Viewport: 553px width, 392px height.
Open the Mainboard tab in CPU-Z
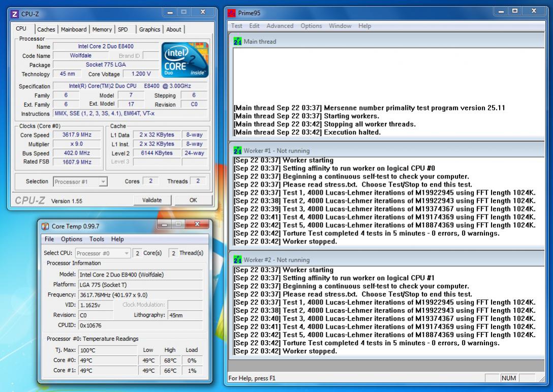[x=73, y=29]
